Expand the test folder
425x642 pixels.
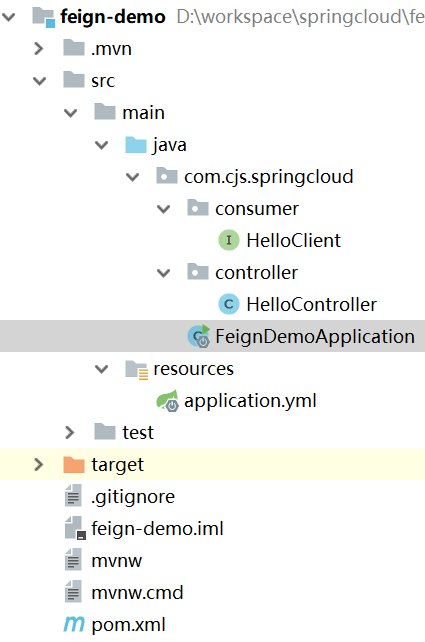[70, 432]
